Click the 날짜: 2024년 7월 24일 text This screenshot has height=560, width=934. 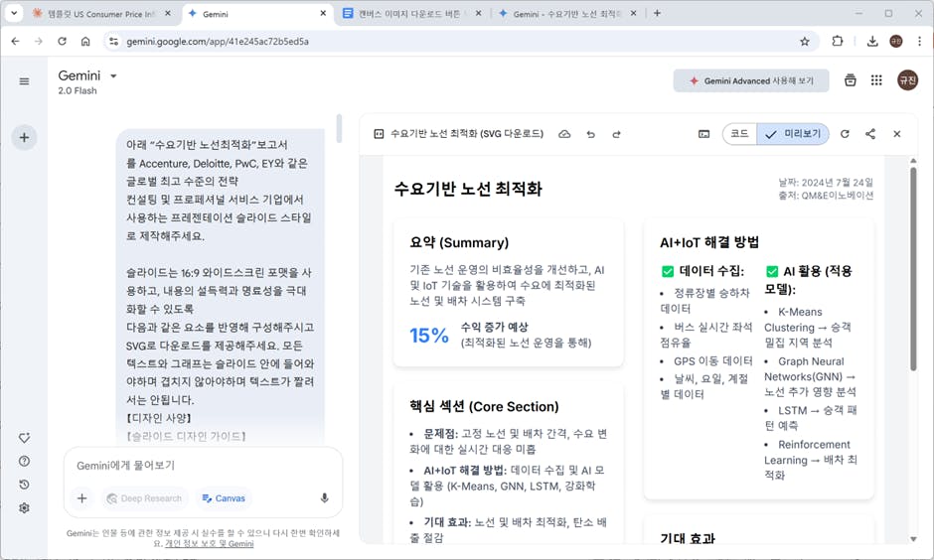coord(826,182)
